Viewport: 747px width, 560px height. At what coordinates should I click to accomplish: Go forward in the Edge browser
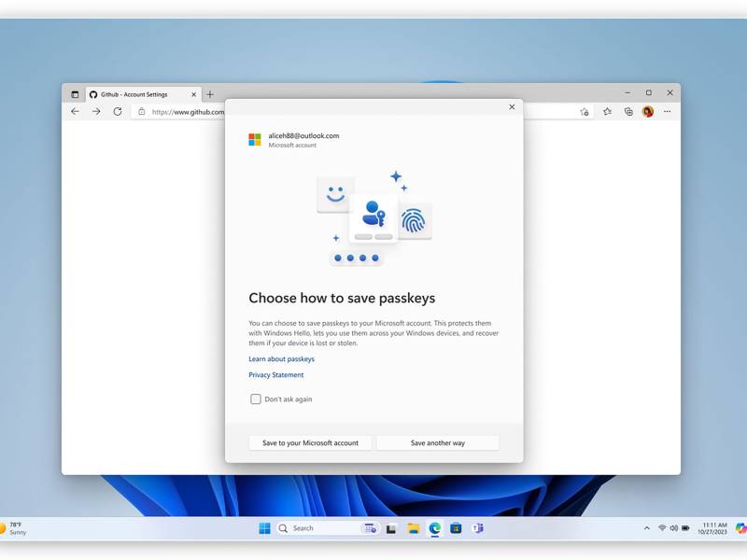click(x=96, y=111)
